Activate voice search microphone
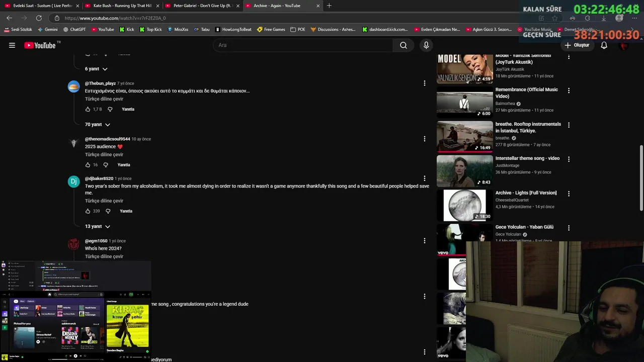The width and height of the screenshot is (644, 362). (x=426, y=45)
